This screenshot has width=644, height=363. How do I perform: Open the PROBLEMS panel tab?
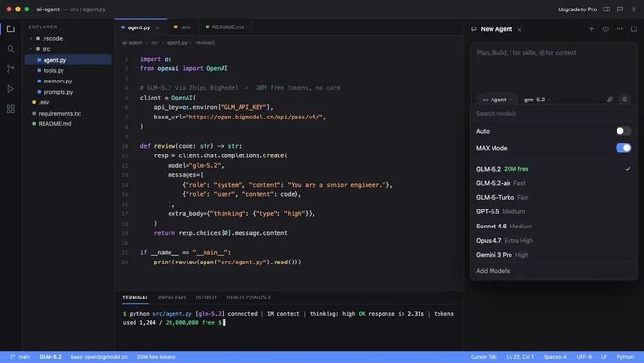(171, 298)
